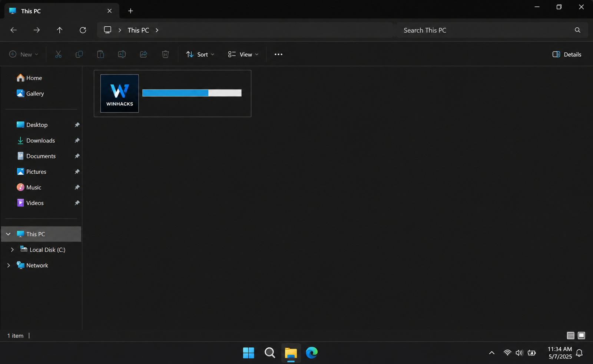This screenshot has height=364, width=593.
Task: Click the pin icon beside Videos
Action: tap(77, 203)
